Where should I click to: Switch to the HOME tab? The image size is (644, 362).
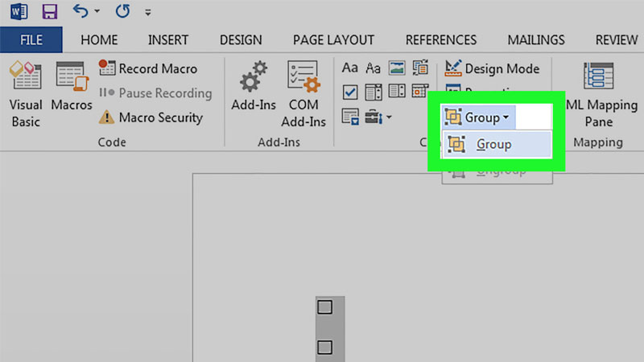coord(99,39)
